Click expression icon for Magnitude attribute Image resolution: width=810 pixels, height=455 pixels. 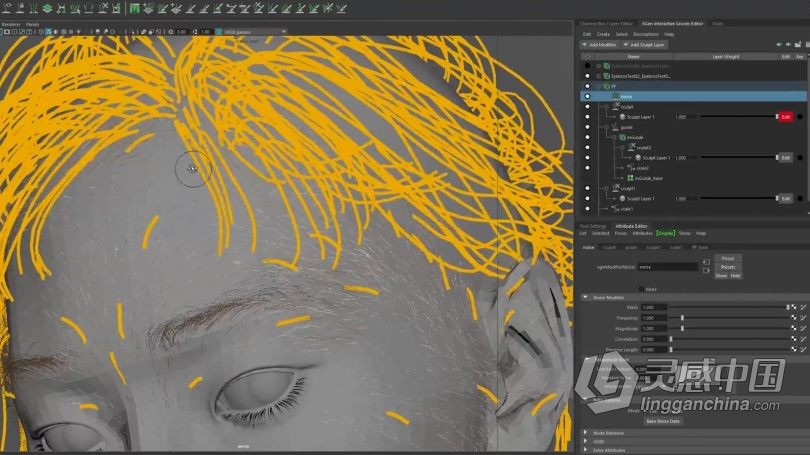[x=803, y=328]
